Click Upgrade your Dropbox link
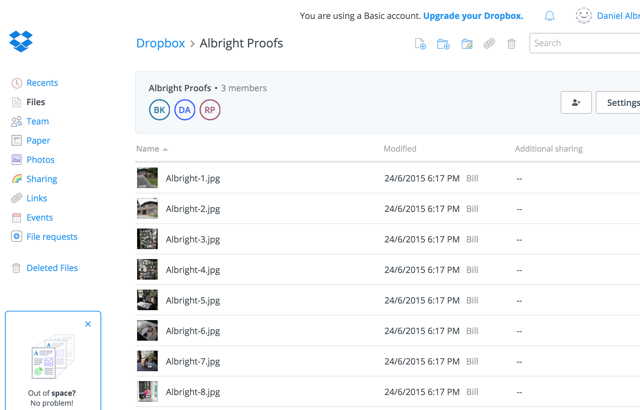 tap(473, 16)
